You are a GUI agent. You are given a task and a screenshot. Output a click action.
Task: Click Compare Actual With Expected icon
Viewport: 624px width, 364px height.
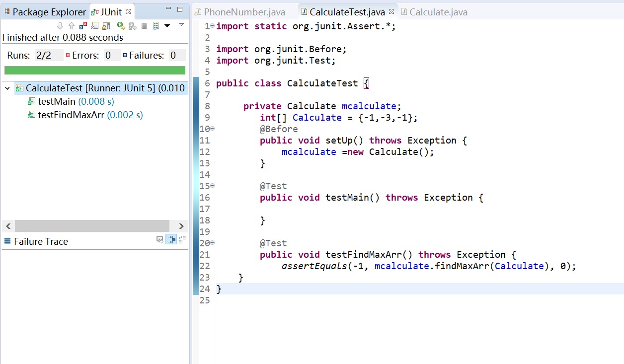[182, 239]
